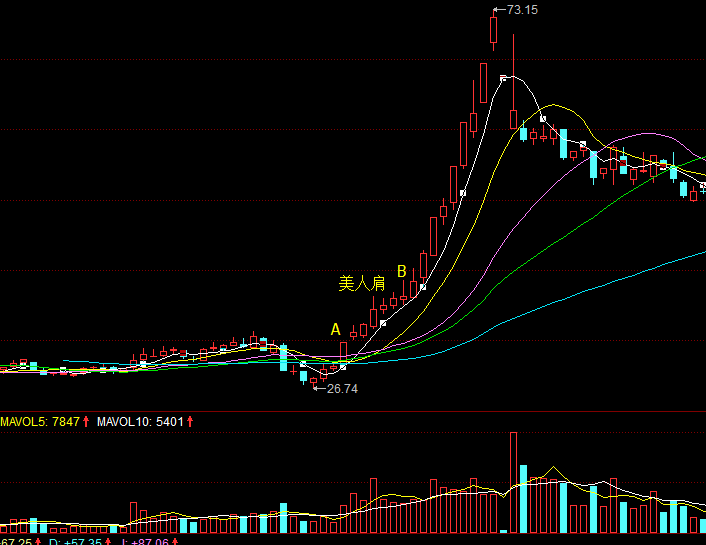The width and height of the screenshot is (706, 545).
Task: Click the red up arrow beside MAVOL10
Action: click(x=190, y=422)
